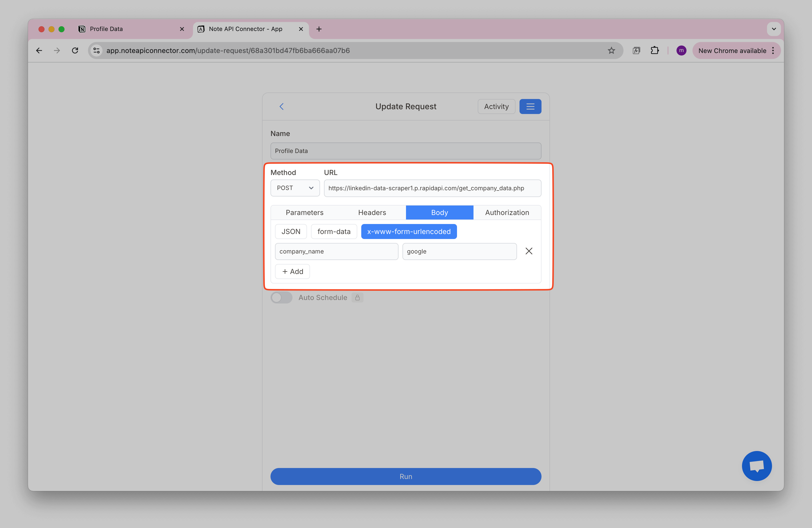Viewport: 812px width, 528px height.
Task: Open the Method POST dropdown
Action: coord(295,188)
